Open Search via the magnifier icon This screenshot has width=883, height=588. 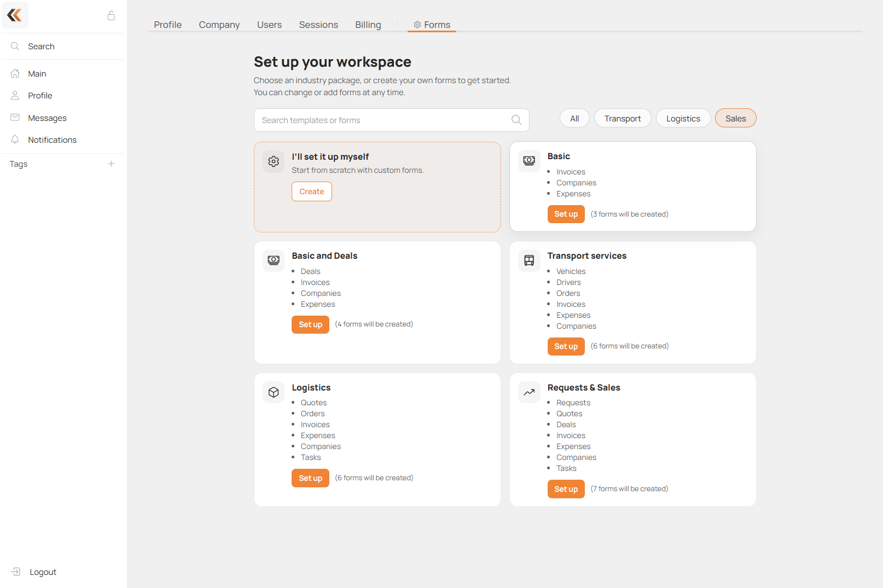[x=15, y=46]
